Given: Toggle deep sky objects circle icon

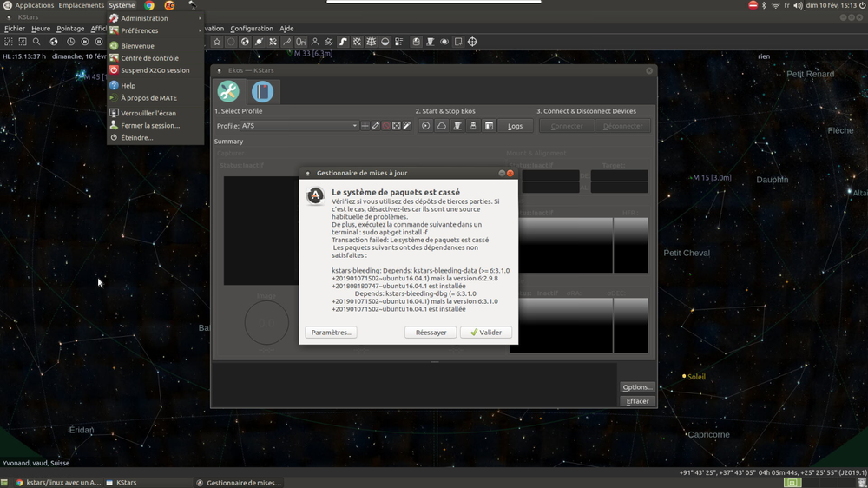Looking at the screenshot, I should [x=231, y=42].
